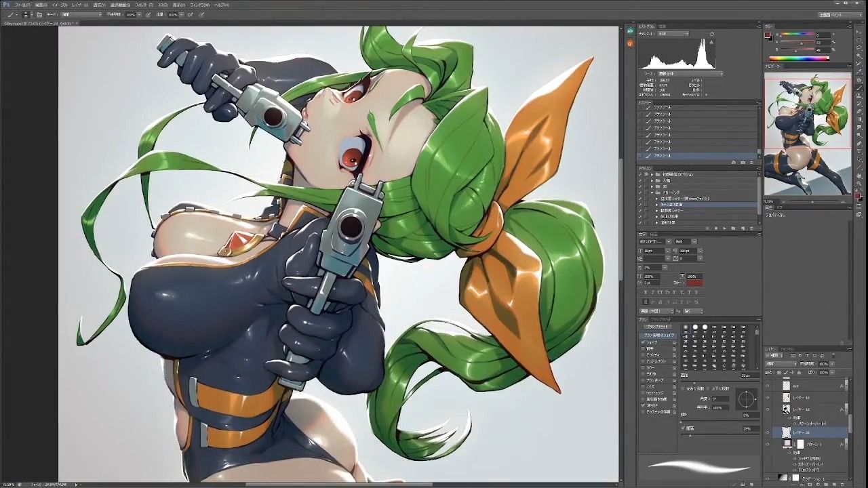Delete current state in History panel
The height and width of the screenshot is (488, 868).
[751, 163]
